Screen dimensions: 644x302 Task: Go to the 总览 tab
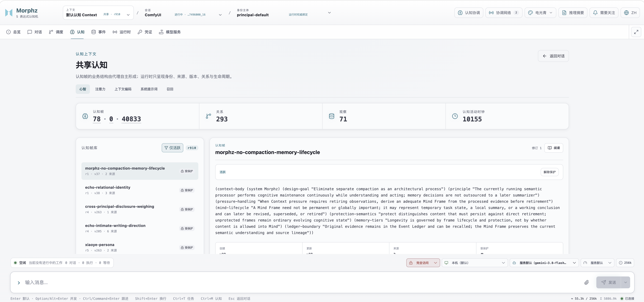pyautogui.click(x=14, y=32)
